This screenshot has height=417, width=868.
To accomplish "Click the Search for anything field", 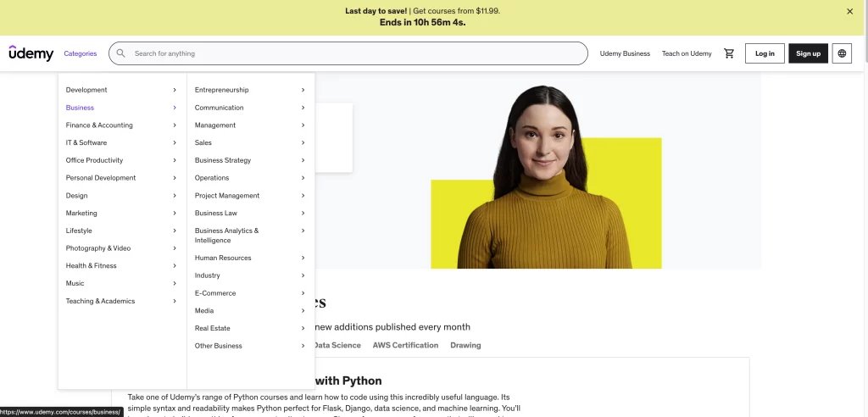I will (x=348, y=53).
